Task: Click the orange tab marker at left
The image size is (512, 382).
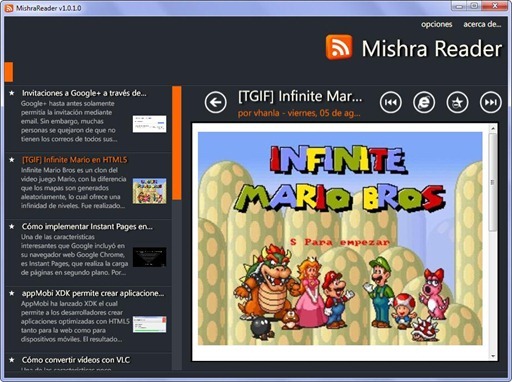Action: tap(9, 72)
